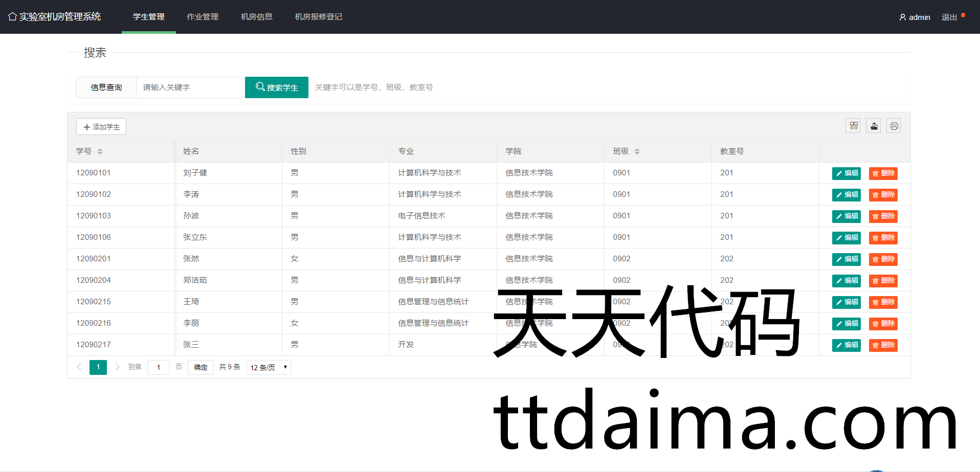The width and height of the screenshot is (980, 472).
Task: Click the 添加学生 button
Action: pos(101,127)
